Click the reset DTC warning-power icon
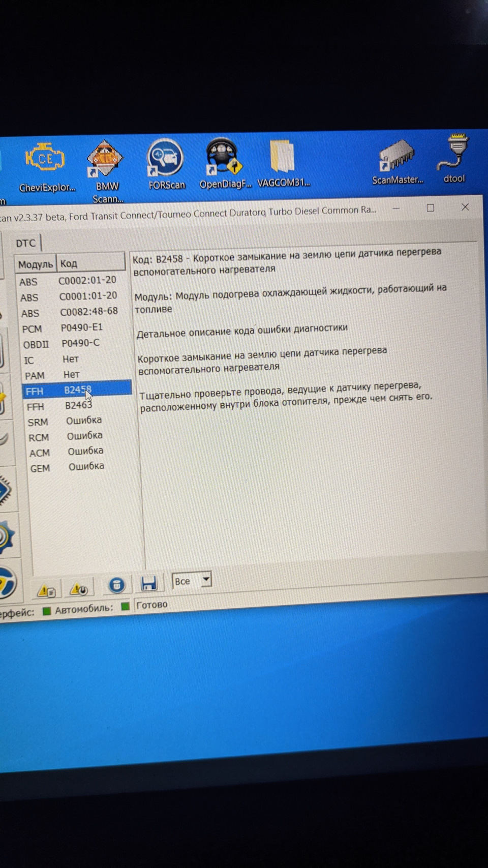The image size is (488, 868). coord(79,589)
